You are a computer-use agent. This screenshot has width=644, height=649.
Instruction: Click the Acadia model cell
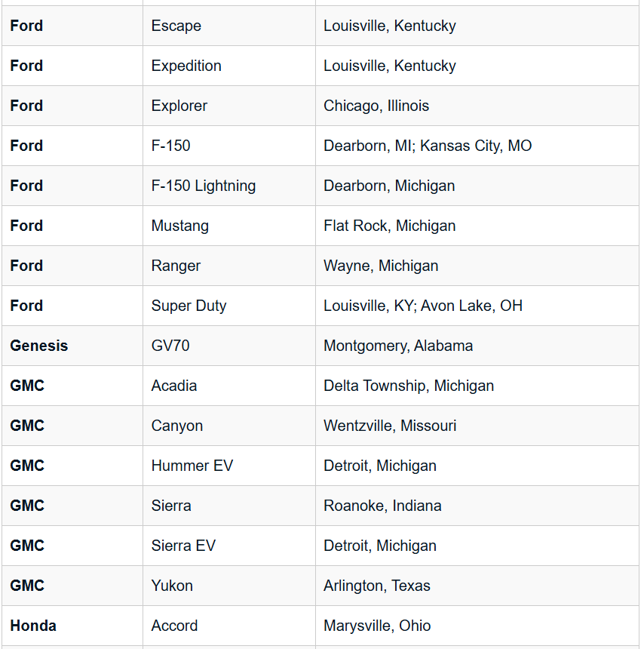174,386
